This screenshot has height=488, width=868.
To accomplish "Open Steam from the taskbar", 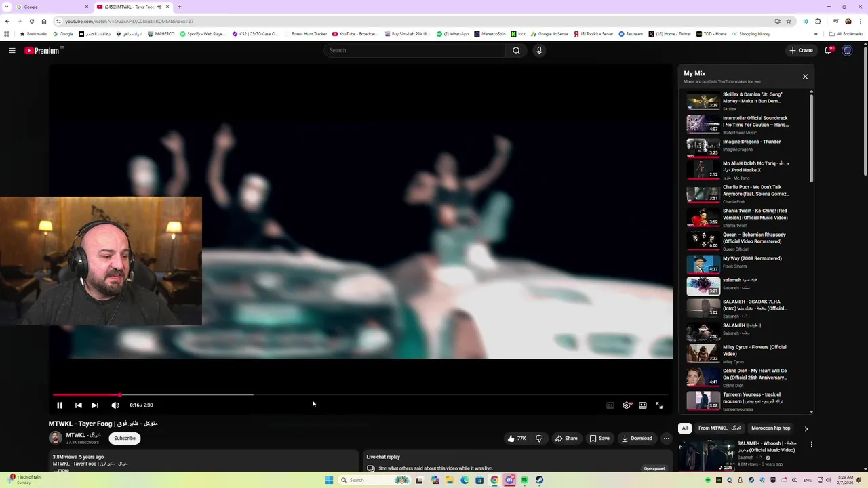I will [x=539, y=480].
